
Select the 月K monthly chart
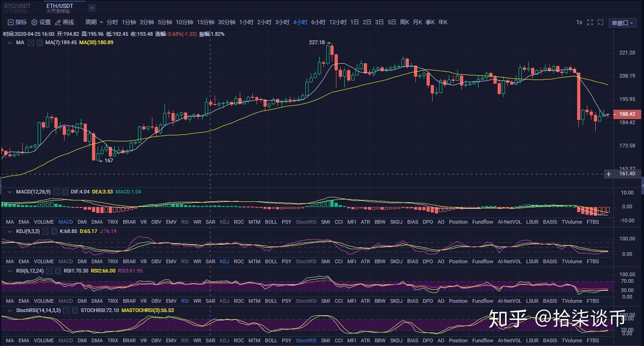417,22
